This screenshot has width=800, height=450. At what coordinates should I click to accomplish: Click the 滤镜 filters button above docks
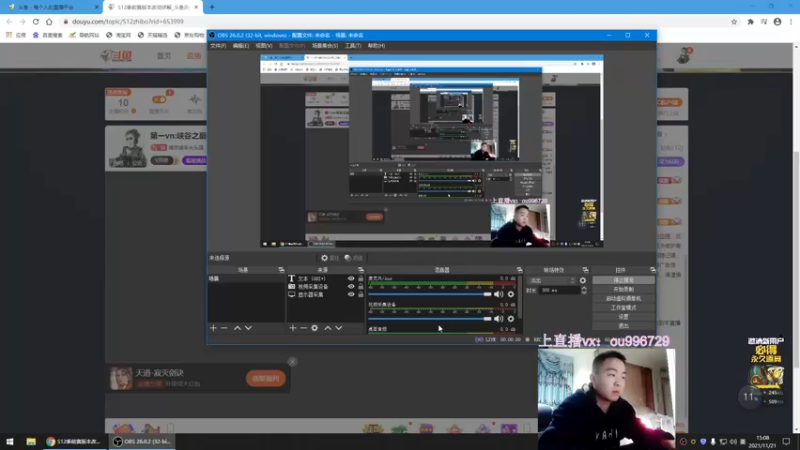coord(353,258)
